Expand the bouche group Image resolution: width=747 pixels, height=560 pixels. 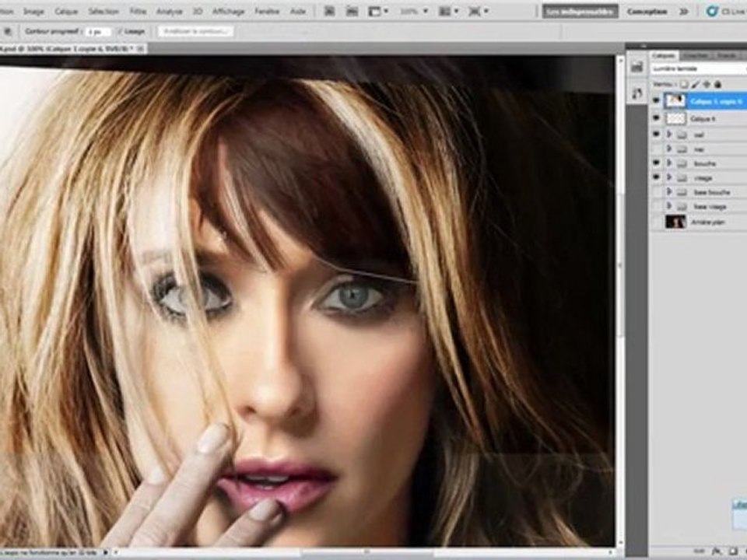pyautogui.click(x=669, y=163)
